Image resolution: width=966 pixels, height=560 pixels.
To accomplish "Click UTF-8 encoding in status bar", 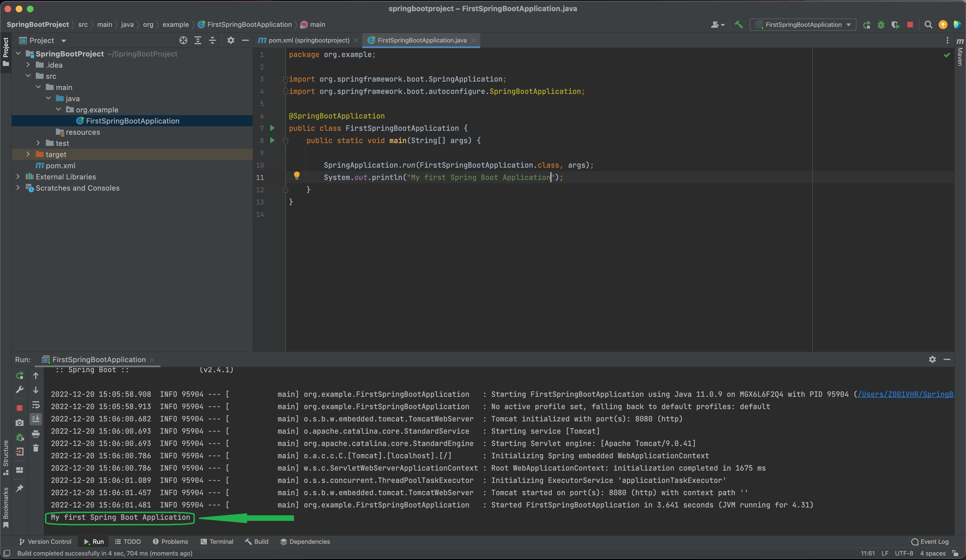I will [904, 553].
